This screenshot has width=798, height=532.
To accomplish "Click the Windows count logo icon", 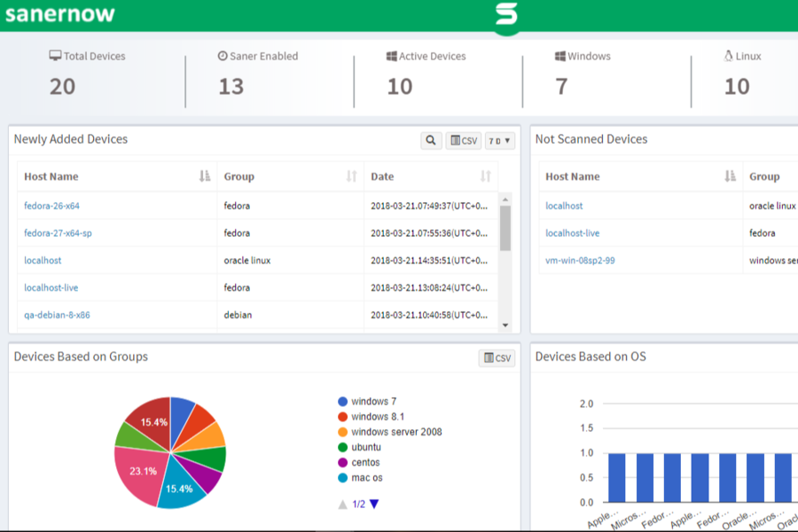I will (x=559, y=56).
